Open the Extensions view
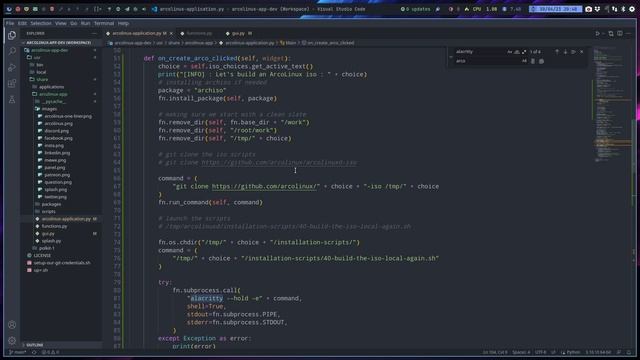The width and height of the screenshot is (640, 360). tap(12, 83)
